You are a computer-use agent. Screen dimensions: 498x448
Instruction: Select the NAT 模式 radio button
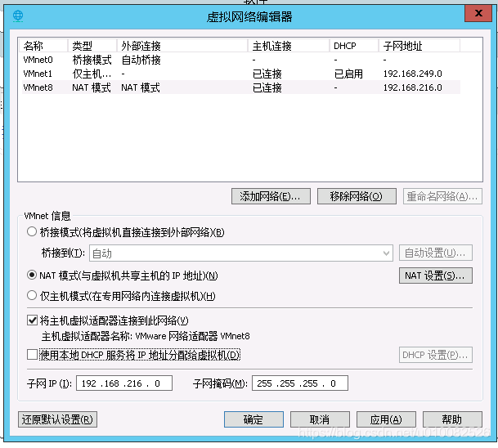click(x=32, y=275)
